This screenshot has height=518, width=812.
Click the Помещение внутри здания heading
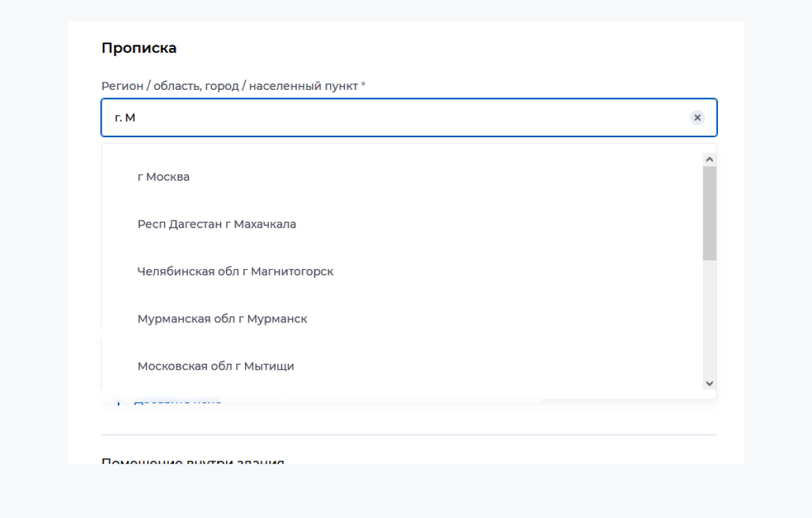point(192,462)
